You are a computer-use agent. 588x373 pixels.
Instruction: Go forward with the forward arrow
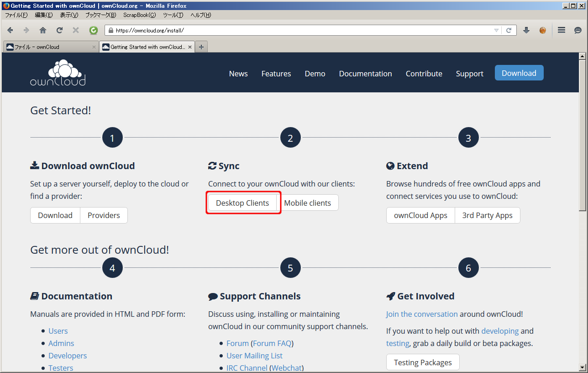26,30
